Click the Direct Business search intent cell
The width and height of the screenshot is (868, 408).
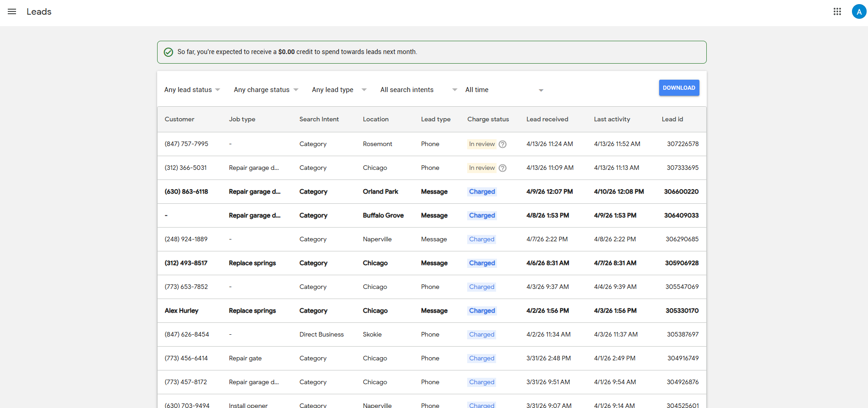[322, 334]
